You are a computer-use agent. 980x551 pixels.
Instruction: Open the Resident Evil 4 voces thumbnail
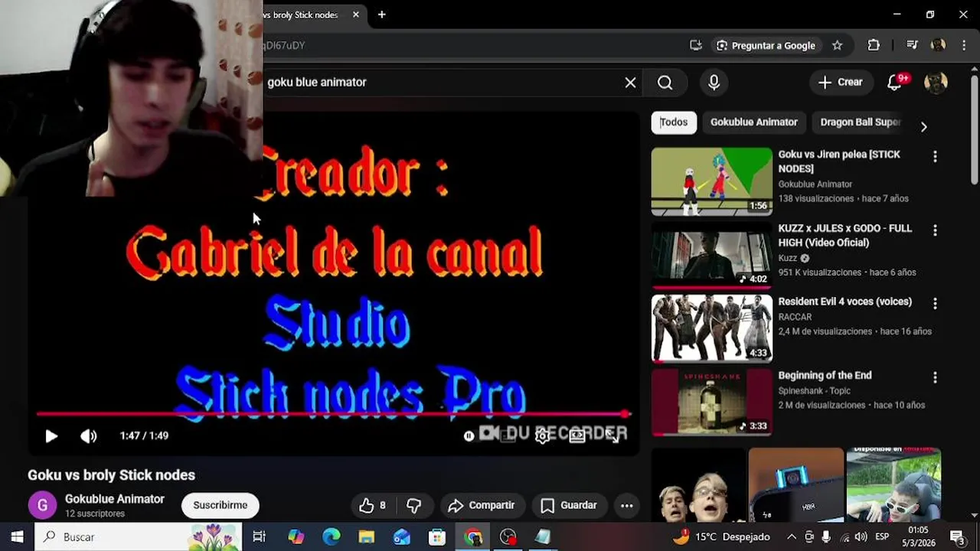click(x=712, y=328)
